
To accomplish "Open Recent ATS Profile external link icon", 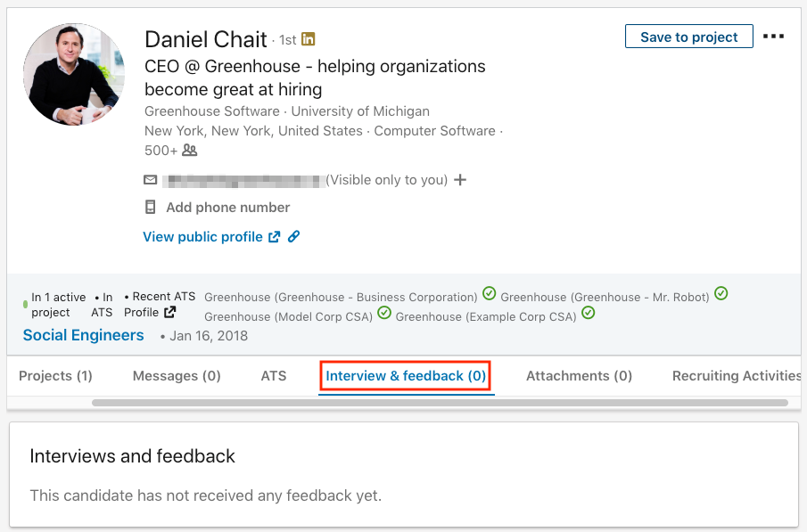I will point(169,312).
